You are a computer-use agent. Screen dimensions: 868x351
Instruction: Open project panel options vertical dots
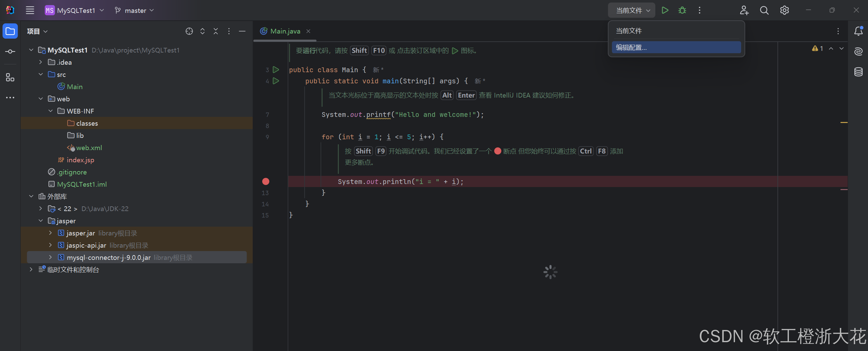coord(229,31)
